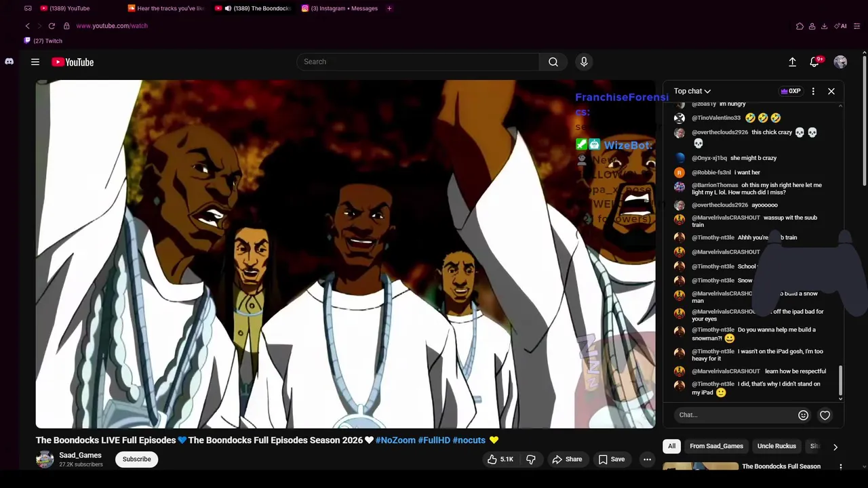Open Saad_Games channel avatar
The image size is (868, 488).
[45, 459]
